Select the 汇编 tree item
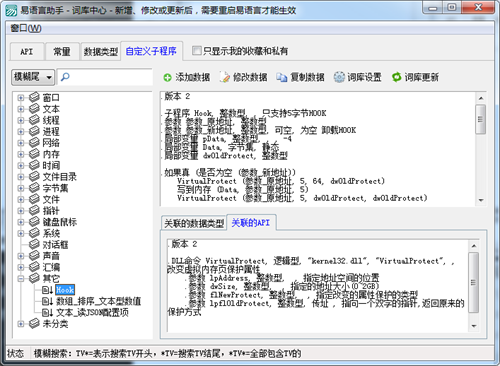 tap(51, 267)
